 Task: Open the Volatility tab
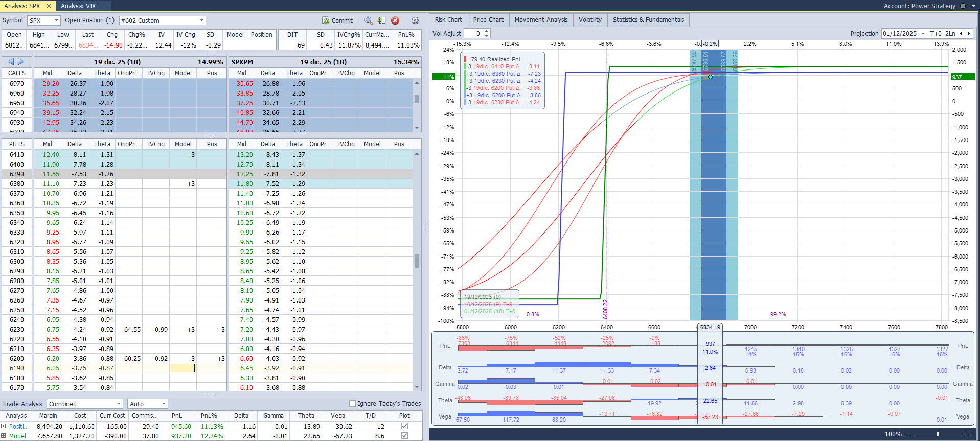(x=590, y=20)
